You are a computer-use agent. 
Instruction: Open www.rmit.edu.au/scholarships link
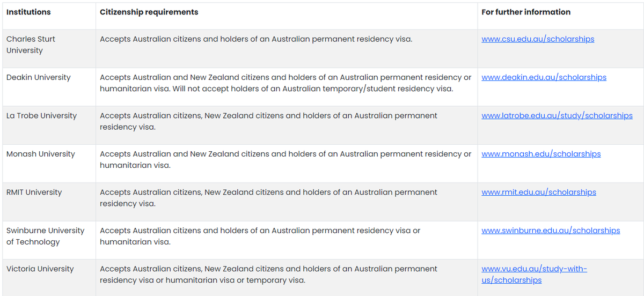coord(539,193)
